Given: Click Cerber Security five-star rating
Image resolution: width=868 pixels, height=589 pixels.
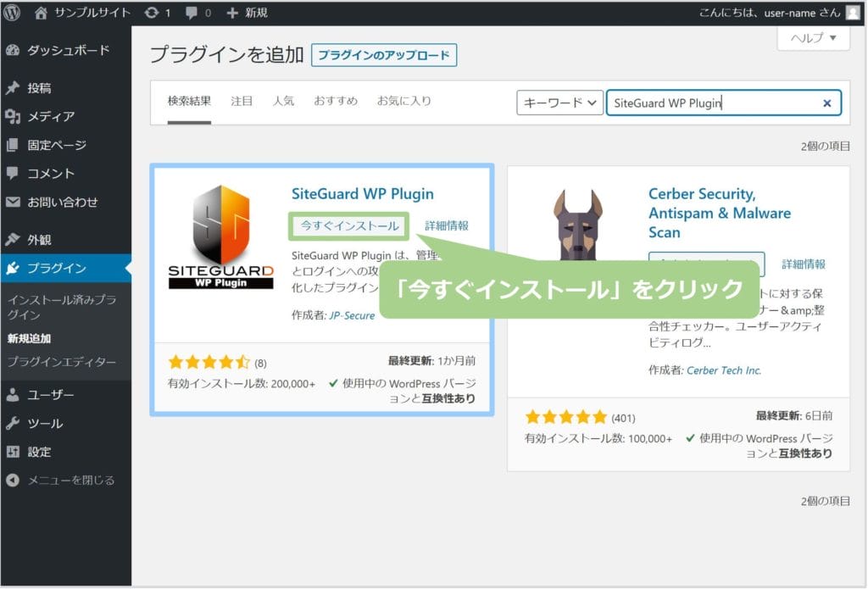Looking at the screenshot, I should [x=565, y=418].
